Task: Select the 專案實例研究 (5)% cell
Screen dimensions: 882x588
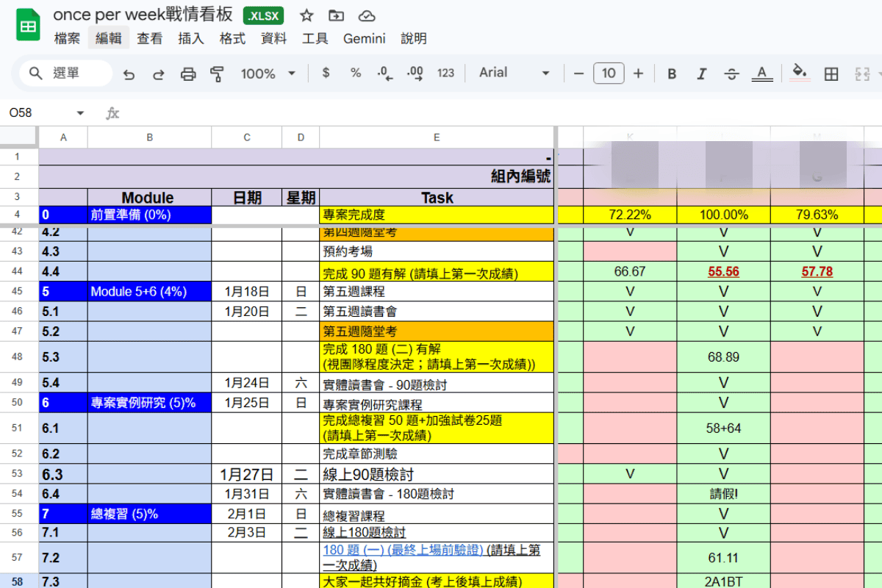Action: 149,403
